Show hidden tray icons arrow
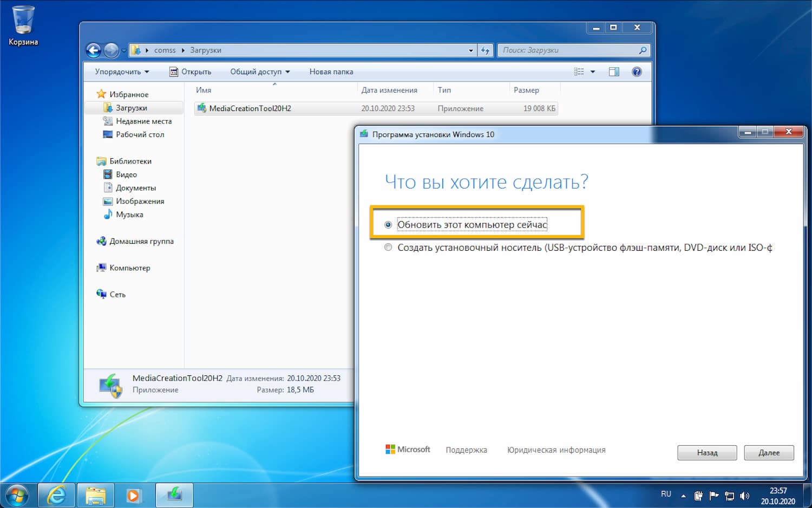Image resolution: width=812 pixels, height=508 pixels. (683, 496)
